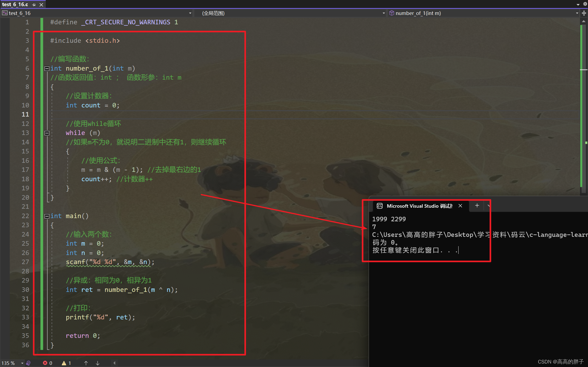Collapse the while (m) loop block
588x367 pixels.
tap(47, 133)
